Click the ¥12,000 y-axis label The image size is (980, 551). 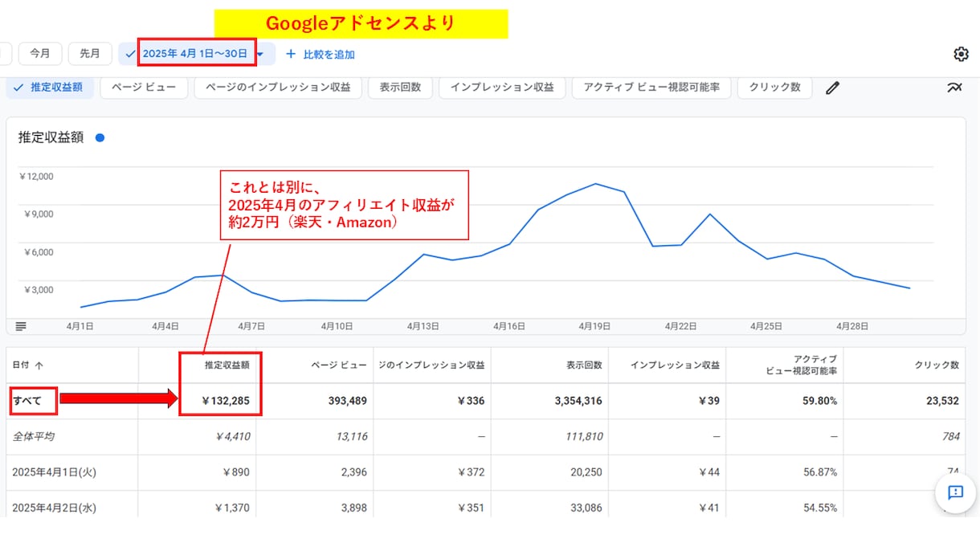tap(38, 176)
